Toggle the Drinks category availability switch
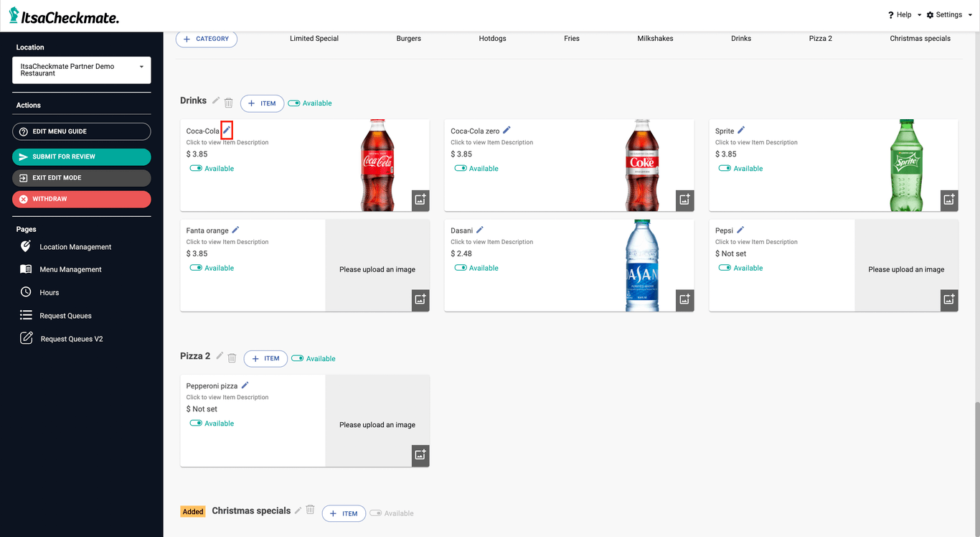 tap(294, 103)
